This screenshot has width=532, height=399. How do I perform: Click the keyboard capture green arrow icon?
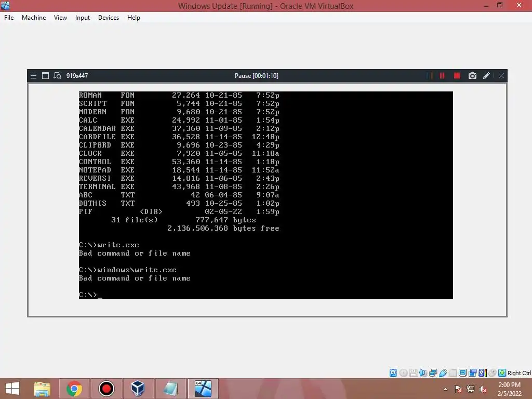pos(502,373)
